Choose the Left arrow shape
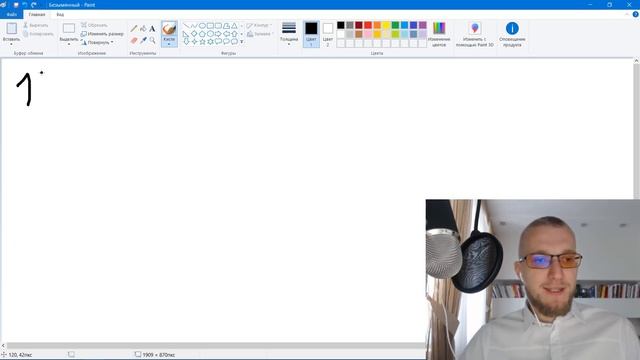This screenshot has width=640, height=360. tap(226, 34)
